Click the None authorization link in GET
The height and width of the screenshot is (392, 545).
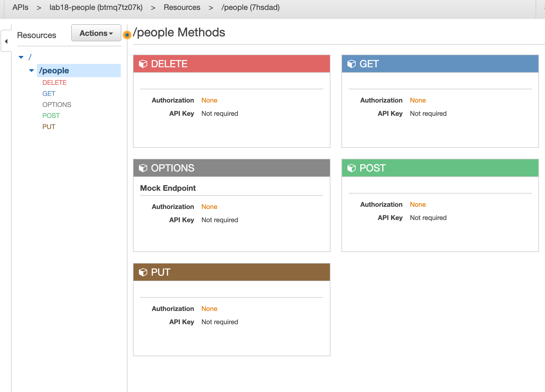[x=418, y=100]
